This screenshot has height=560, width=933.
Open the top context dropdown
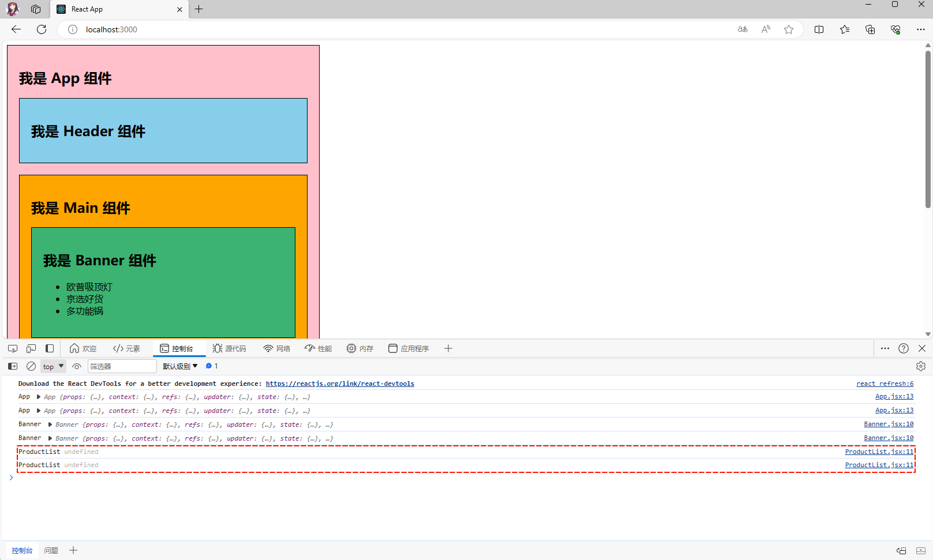[x=53, y=366]
